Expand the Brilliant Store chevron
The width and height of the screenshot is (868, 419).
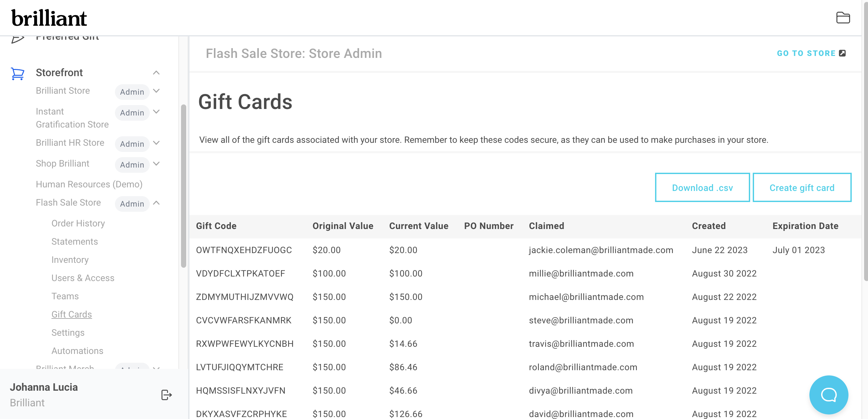[156, 91]
